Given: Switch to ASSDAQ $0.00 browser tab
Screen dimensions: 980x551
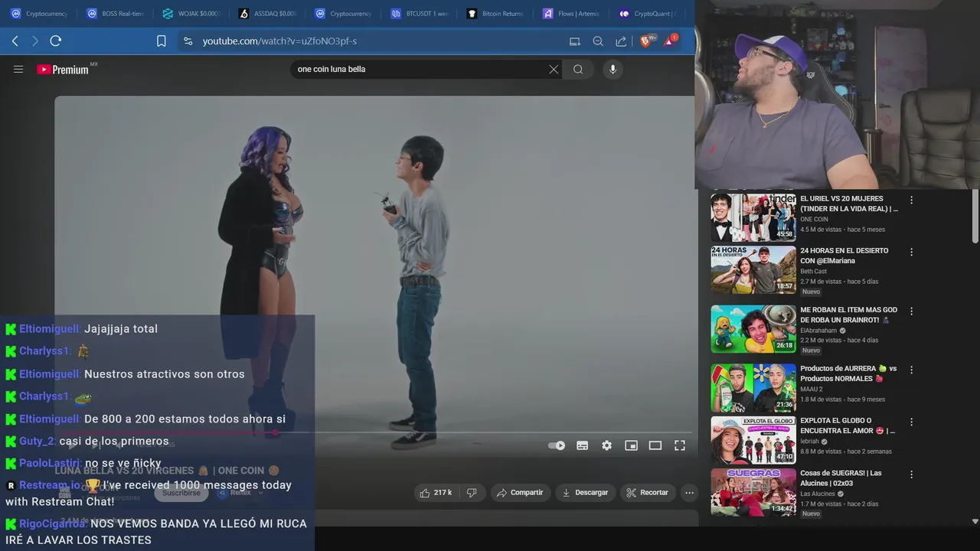Looking at the screenshot, I should click(x=267, y=14).
